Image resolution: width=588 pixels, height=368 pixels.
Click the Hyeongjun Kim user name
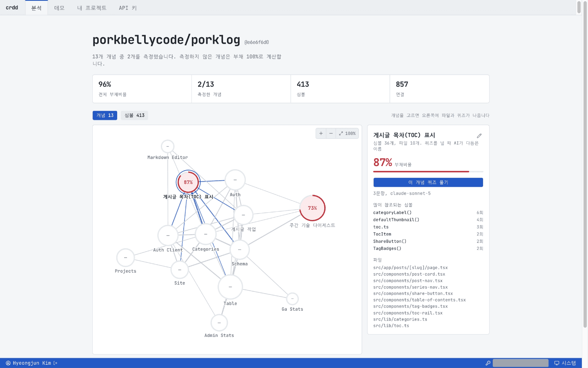[32, 363]
